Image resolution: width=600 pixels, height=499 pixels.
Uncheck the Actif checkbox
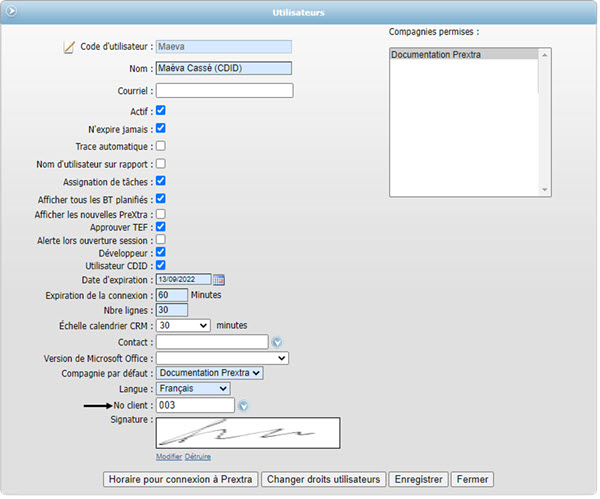[x=161, y=110]
